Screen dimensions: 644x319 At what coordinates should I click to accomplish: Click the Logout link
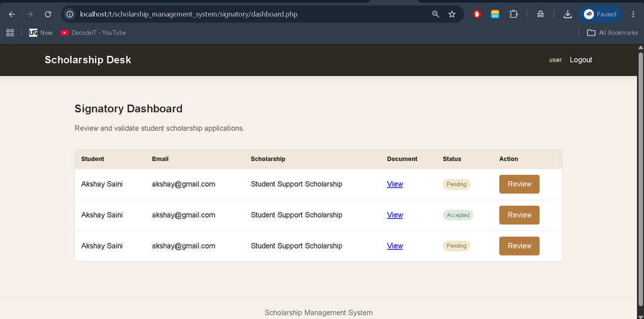point(580,60)
